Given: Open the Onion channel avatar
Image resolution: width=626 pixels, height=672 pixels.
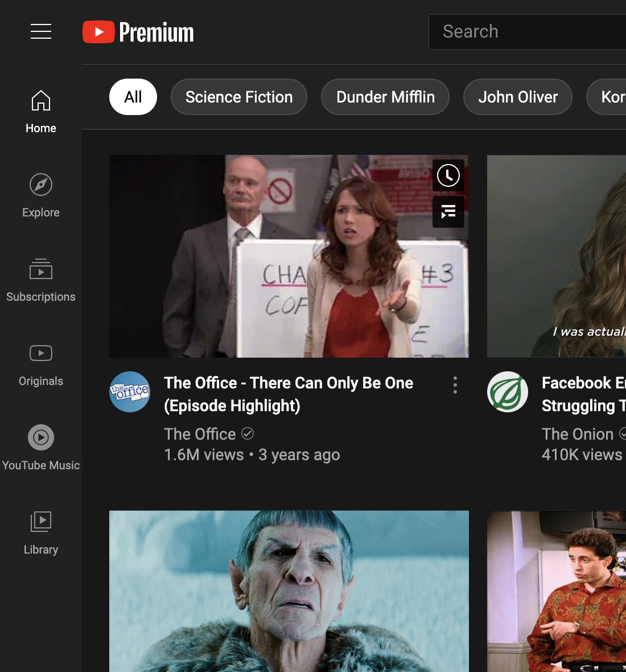Looking at the screenshot, I should tap(507, 392).
